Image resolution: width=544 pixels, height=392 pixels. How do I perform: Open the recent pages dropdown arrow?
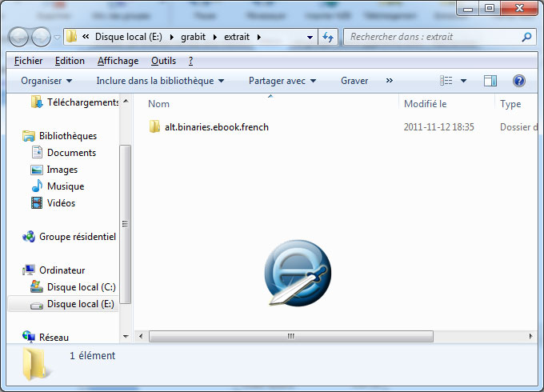(x=58, y=37)
